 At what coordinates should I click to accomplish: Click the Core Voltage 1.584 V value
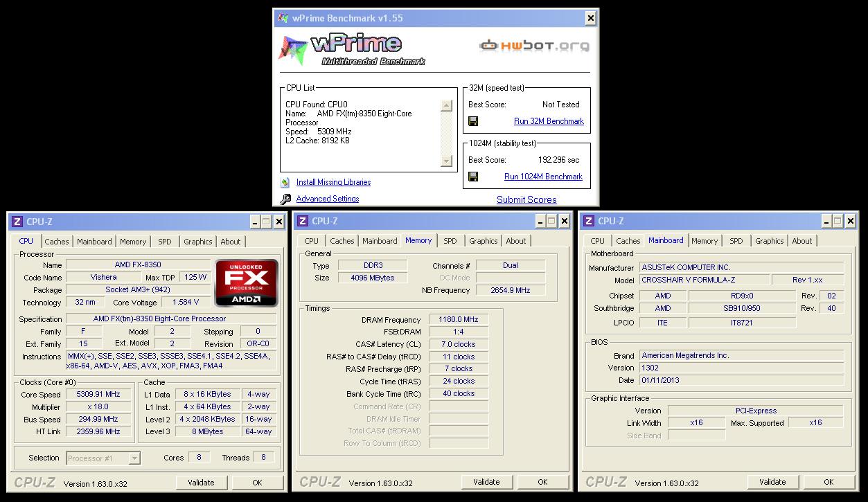pos(185,303)
